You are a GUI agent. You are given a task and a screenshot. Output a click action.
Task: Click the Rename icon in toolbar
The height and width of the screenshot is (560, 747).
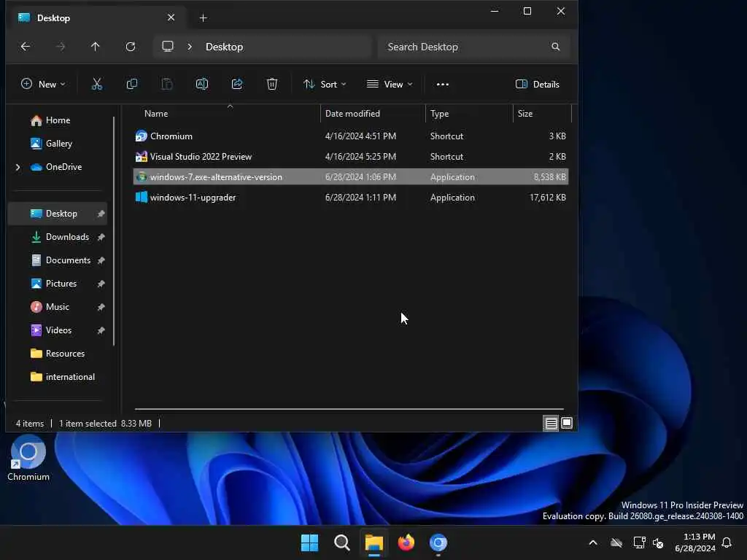point(202,85)
